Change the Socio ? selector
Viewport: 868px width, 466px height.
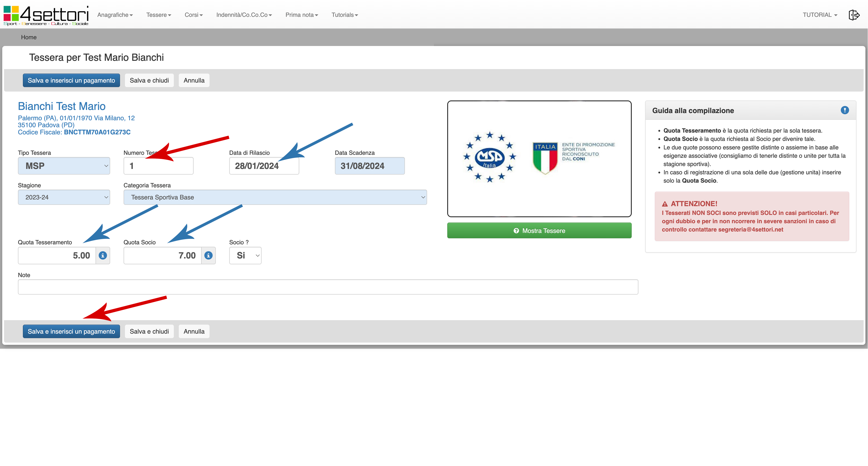pyautogui.click(x=245, y=255)
